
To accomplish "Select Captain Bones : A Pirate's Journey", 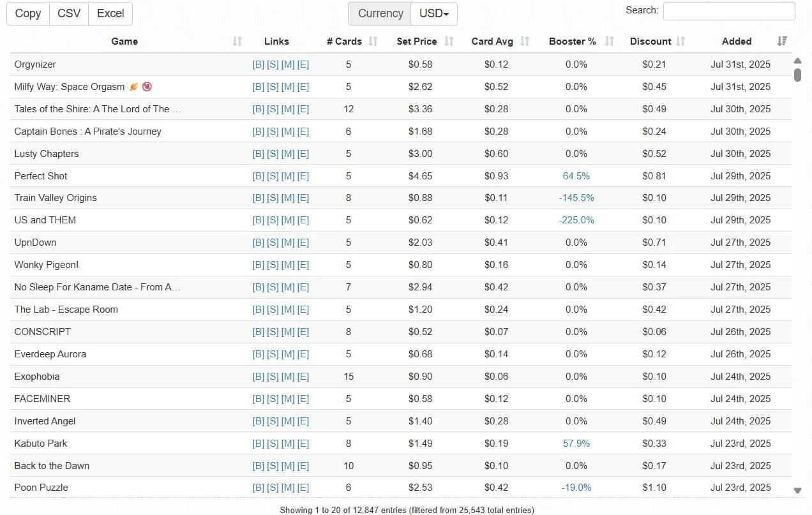I will click(x=88, y=131).
